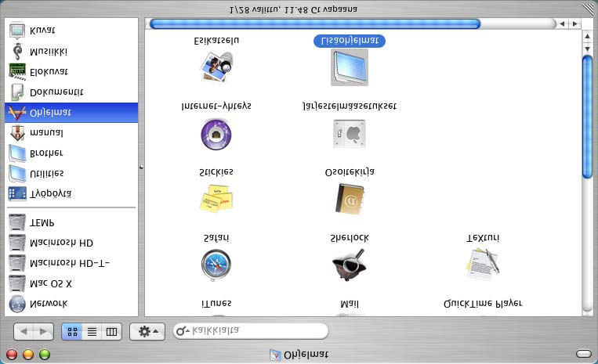Click the Mail label
Image resolution: width=598 pixels, height=364 pixels.
pos(350,304)
